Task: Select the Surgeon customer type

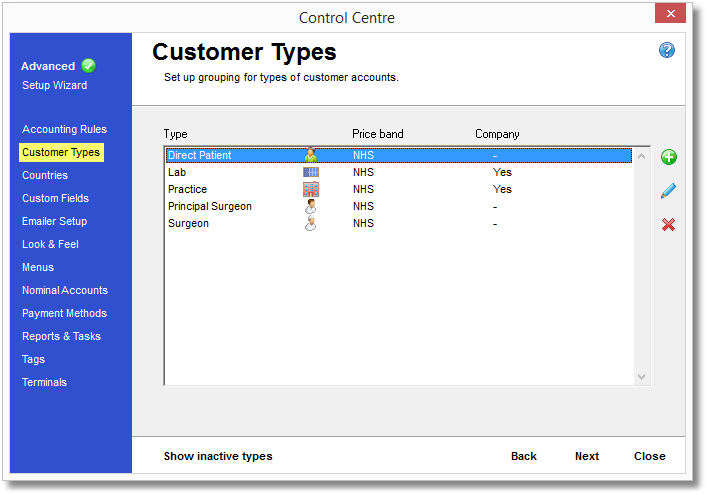Action: pyautogui.click(x=399, y=224)
